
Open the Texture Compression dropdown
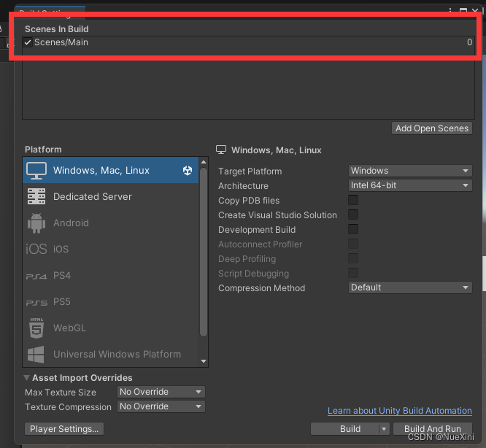click(161, 406)
